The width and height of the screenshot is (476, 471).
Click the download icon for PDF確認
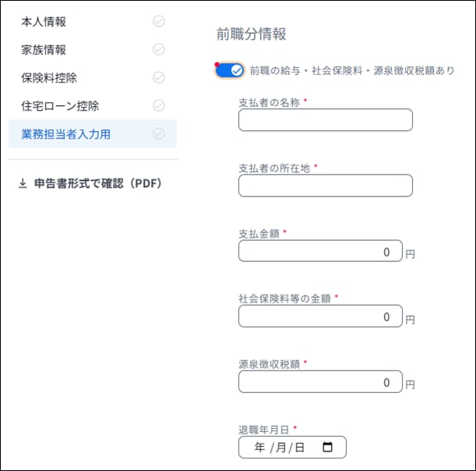tap(23, 184)
